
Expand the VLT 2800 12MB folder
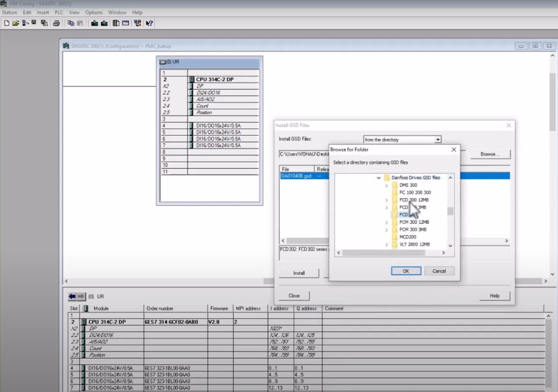coord(386,245)
